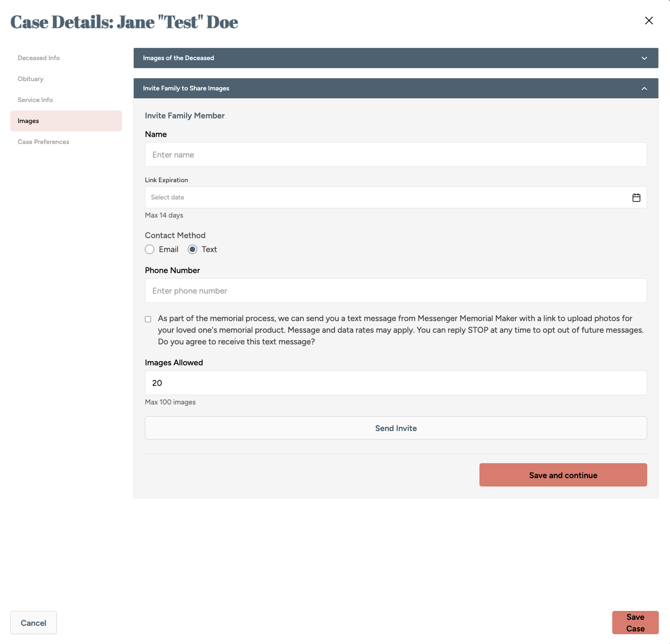Cancel editing the case

click(x=34, y=623)
